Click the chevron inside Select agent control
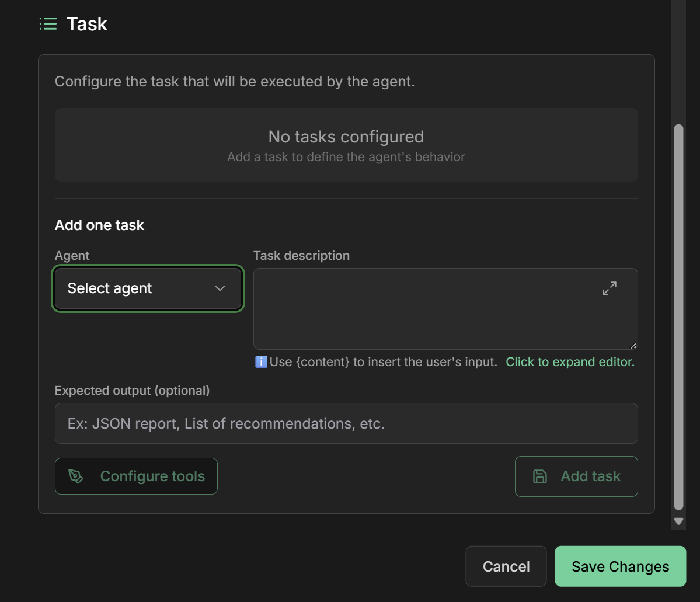This screenshot has height=602, width=700. pos(220,288)
